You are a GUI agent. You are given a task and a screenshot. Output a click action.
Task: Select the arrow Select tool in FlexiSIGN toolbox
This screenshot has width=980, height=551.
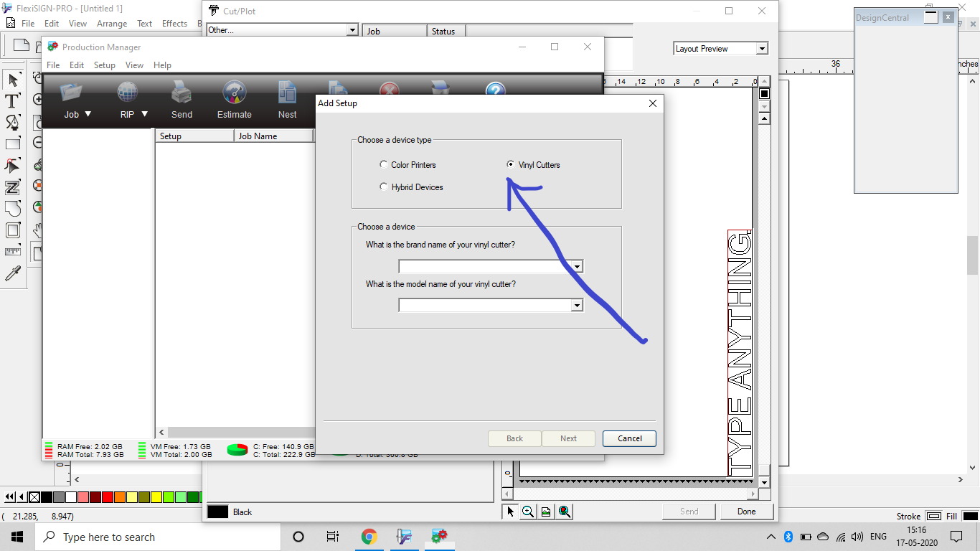[13, 80]
